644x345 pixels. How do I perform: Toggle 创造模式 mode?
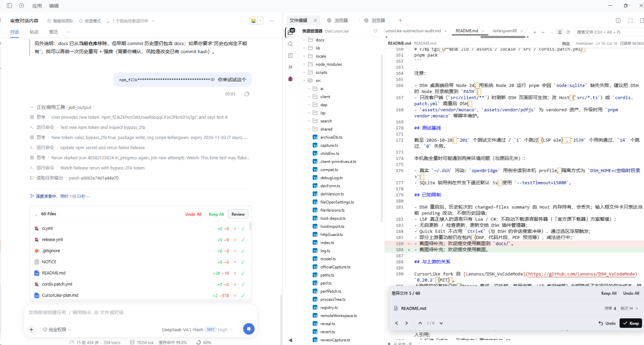coord(90,21)
